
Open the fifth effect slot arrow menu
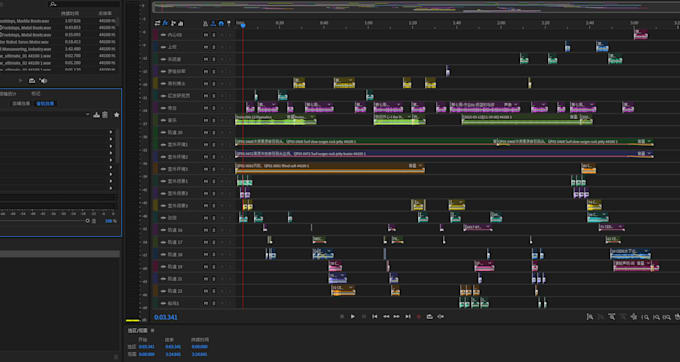[x=111, y=160]
